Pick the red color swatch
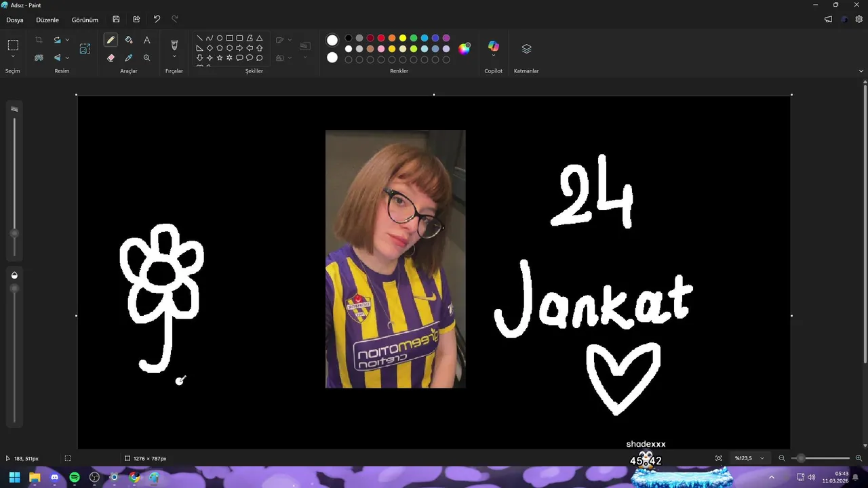 click(x=381, y=38)
